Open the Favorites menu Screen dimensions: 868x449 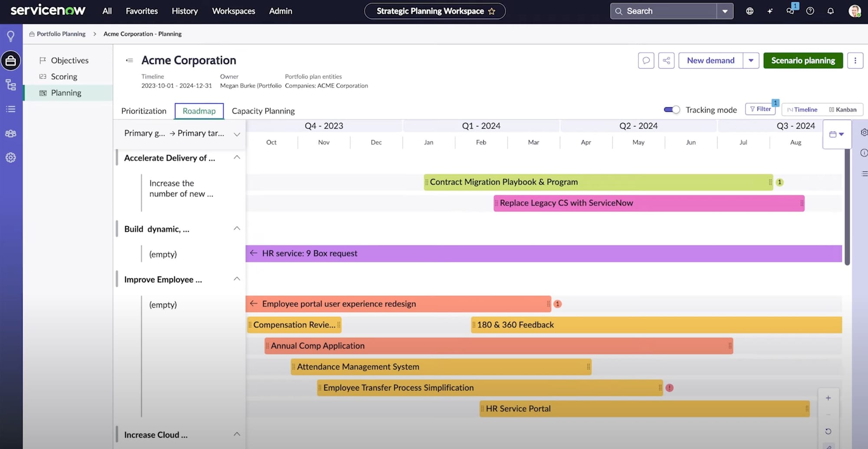tap(141, 11)
